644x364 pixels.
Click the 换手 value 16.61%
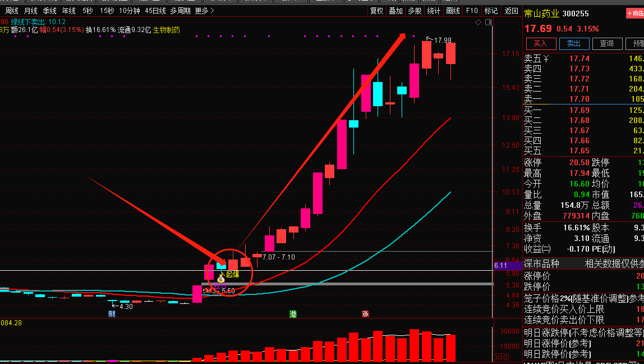(x=576, y=228)
